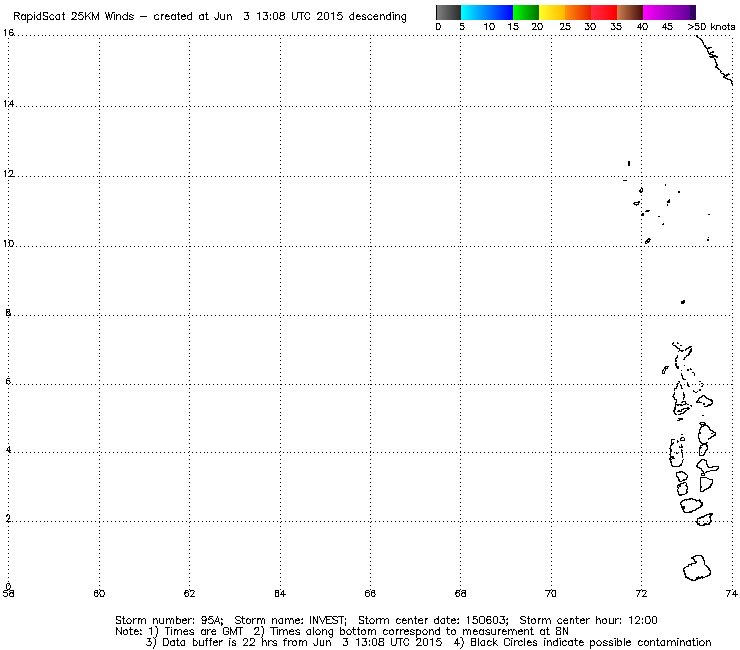
Task: Click the longitude label 72
Action: [x=641, y=593]
